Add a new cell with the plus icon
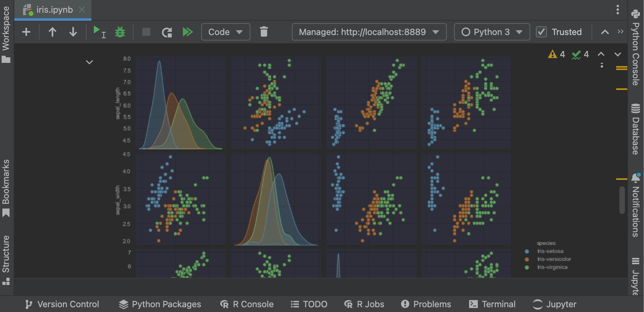Viewport: 644px width, 312px height. [x=26, y=32]
